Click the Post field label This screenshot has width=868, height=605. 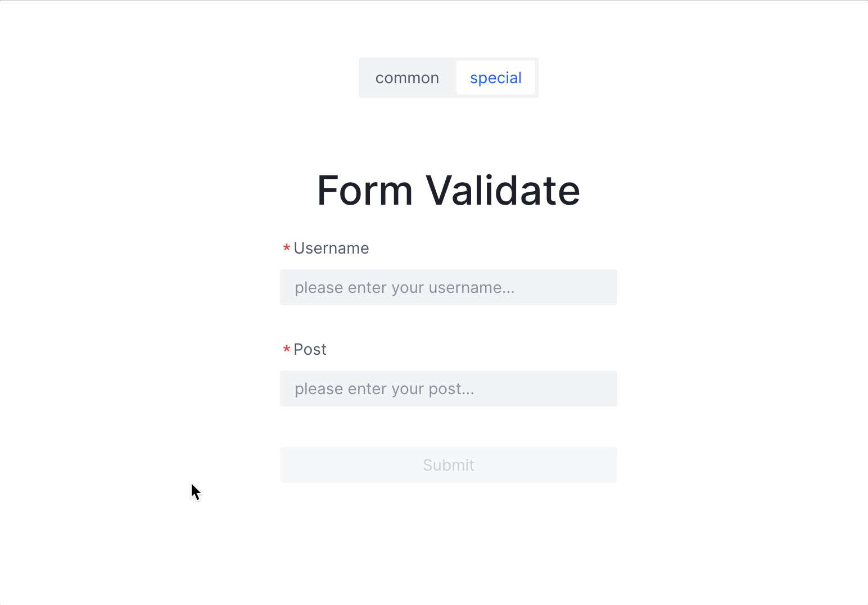310,349
